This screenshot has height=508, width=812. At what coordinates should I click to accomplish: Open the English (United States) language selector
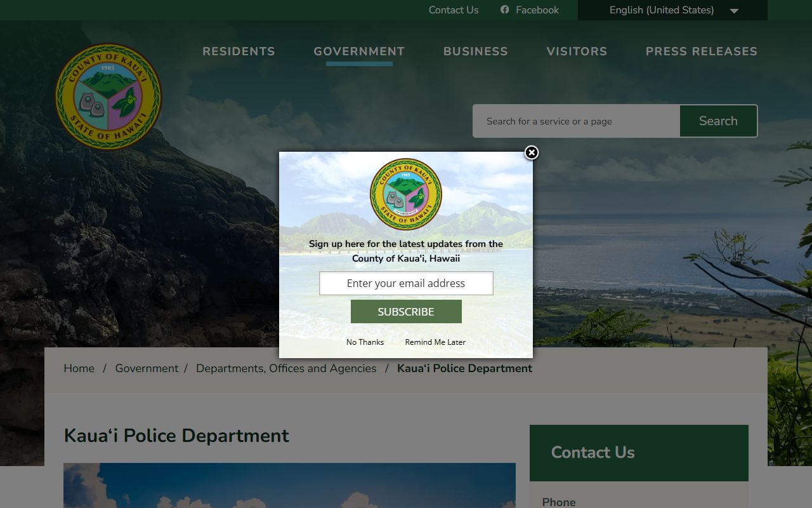coord(661,10)
